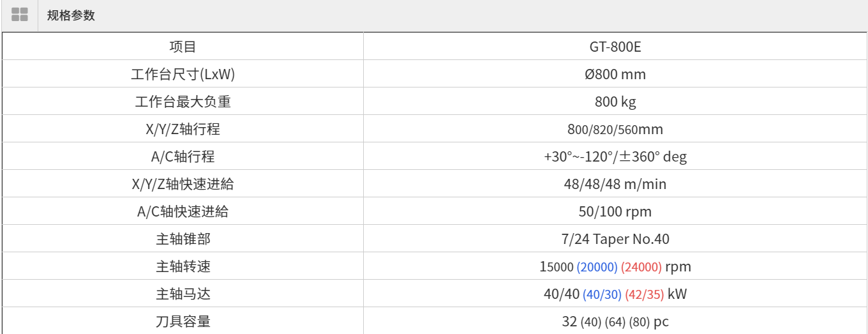Click the red (42/35) motor power option
Image resolution: width=868 pixels, height=334 pixels.
click(x=644, y=294)
